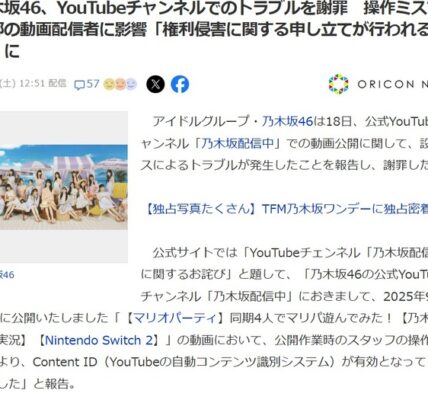
Task: Open the 【独占写真たくさん】TFM乃木坂ワンデー link
Action: (287, 209)
